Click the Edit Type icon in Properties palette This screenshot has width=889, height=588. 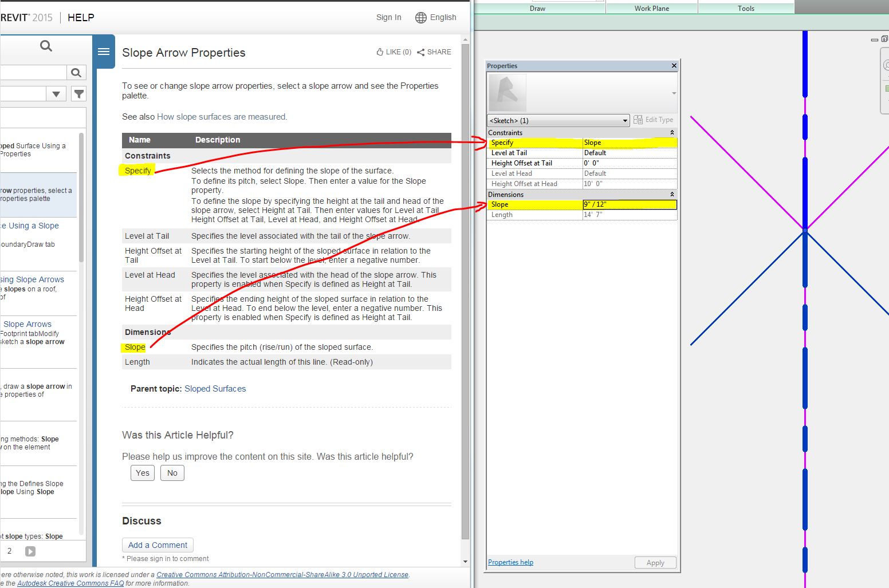[638, 120]
